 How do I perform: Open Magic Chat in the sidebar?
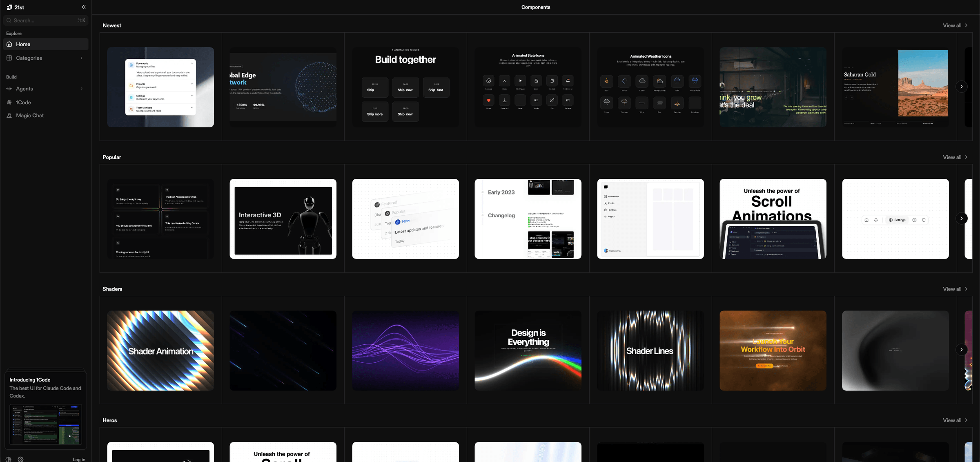tap(46, 116)
